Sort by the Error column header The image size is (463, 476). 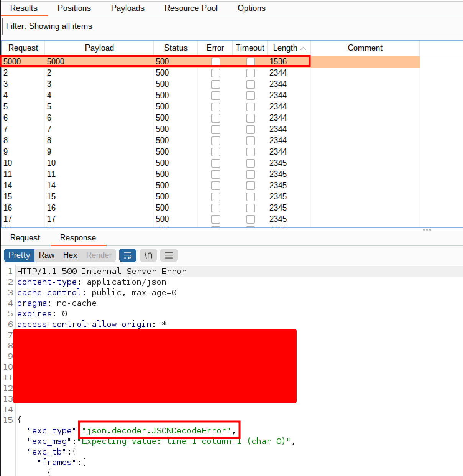(215, 48)
